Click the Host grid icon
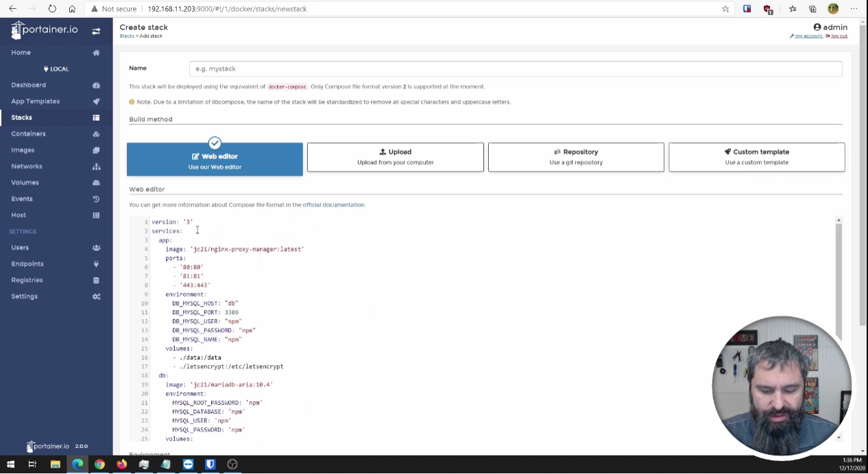Image resolution: width=868 pixels, height=474 pixels. (96, 215)
